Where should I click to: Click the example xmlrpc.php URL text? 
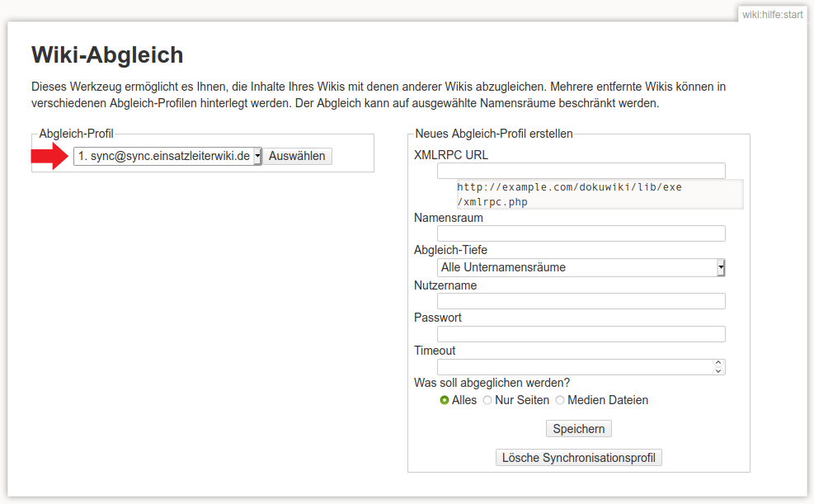[x=569, y=195]
